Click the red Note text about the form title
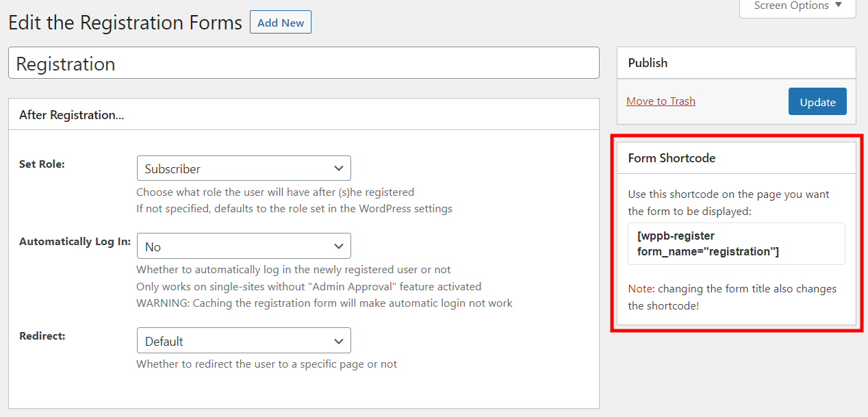868x417 pixels. (x=732, y=297)
